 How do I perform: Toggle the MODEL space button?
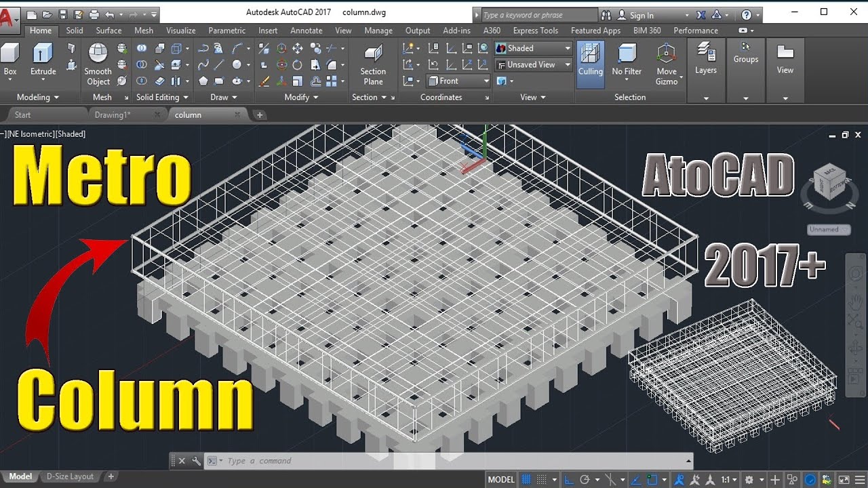pyautogui.click(x=501, y=479)
